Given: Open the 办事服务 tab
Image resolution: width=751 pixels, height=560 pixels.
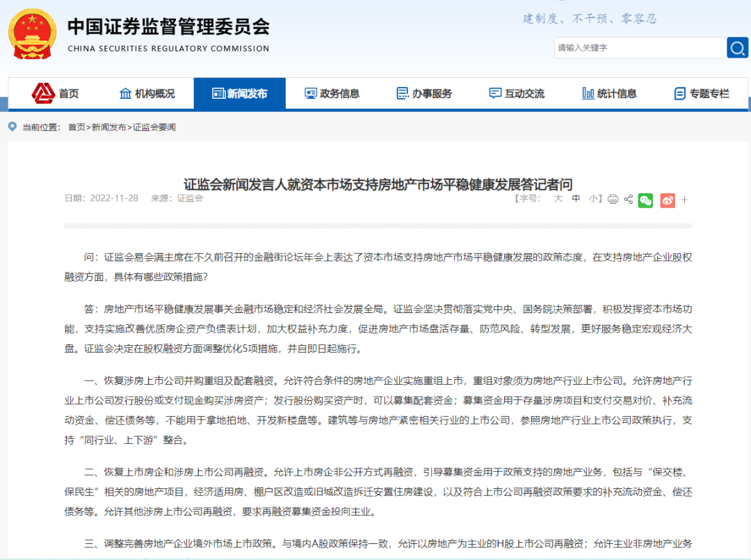Looking at the screenshot, I should coord(424,93).
